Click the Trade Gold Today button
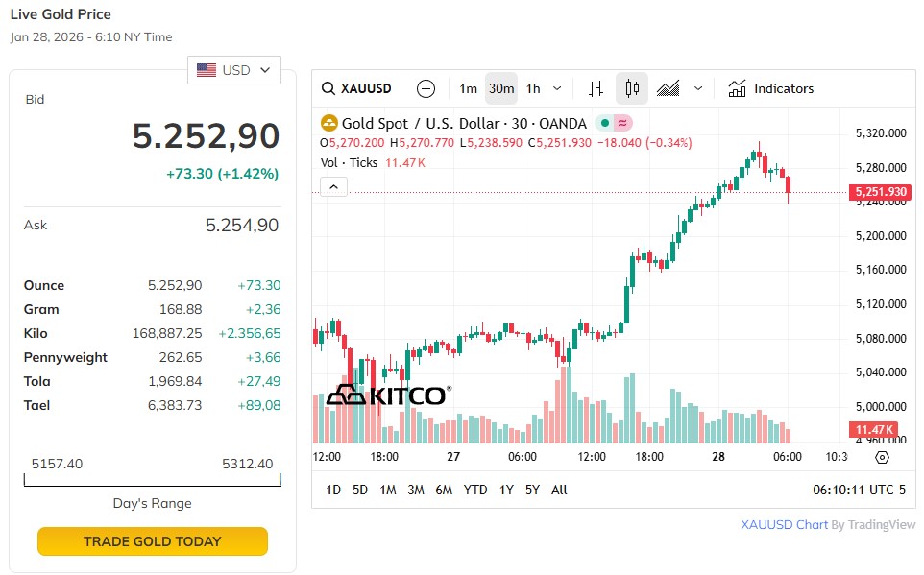This screenshot has height=575, width=924. pyautogui.click(x=152, y=541)
